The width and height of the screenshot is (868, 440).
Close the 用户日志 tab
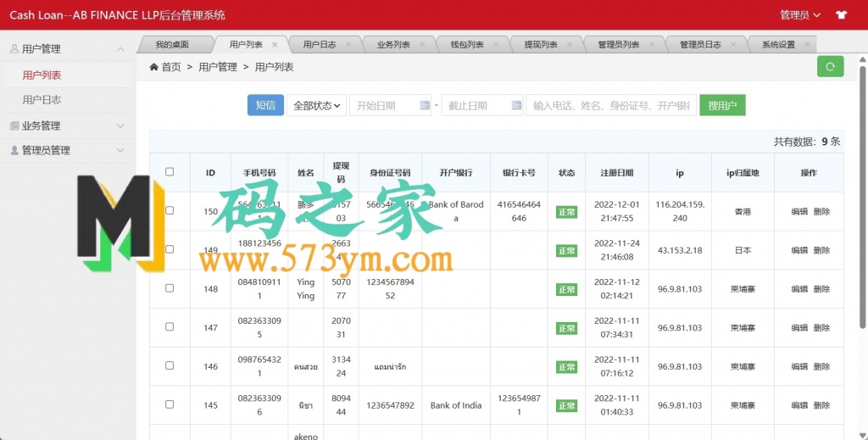348,45
